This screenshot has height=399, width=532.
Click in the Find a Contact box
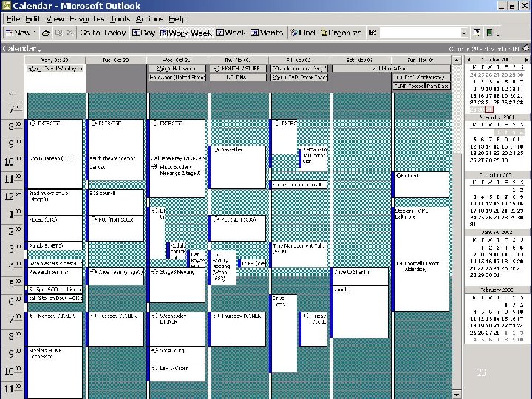[420, 33]
